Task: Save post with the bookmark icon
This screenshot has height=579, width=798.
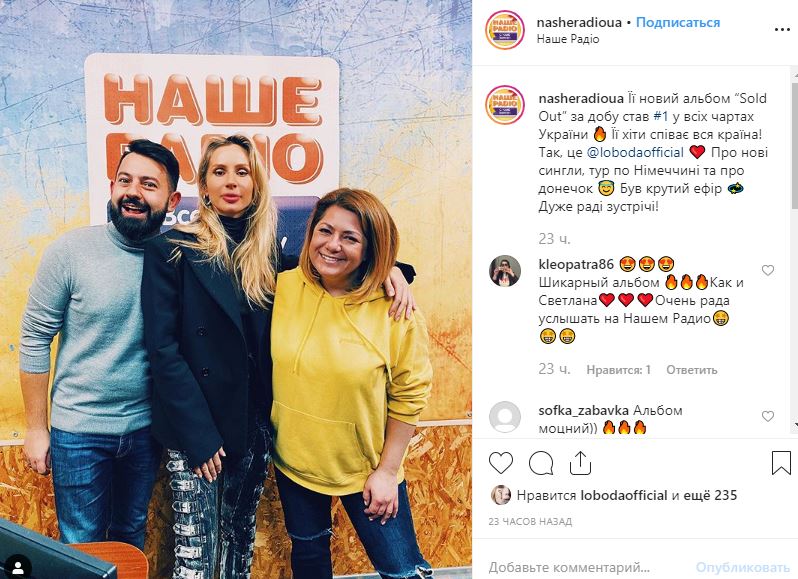Action: click(x=781, y=463)
